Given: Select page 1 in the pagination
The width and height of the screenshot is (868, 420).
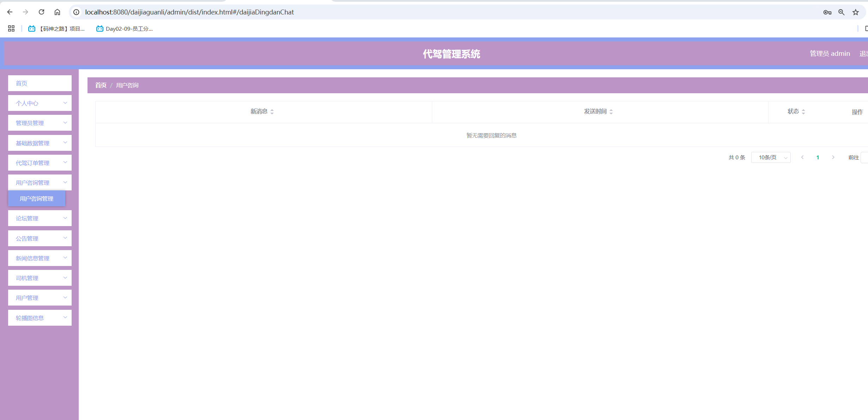Looking at the screenshot, I should (x=818, y=158).
